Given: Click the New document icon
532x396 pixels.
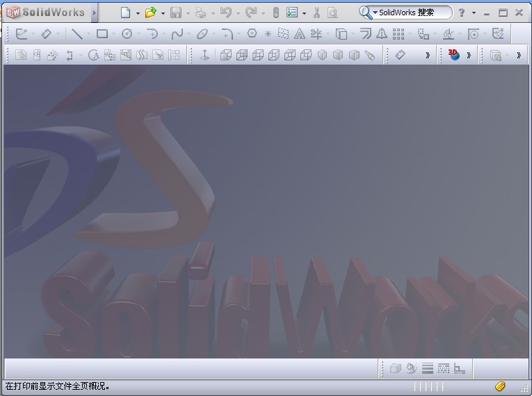Looking at the screenshot, I should 126,13.
